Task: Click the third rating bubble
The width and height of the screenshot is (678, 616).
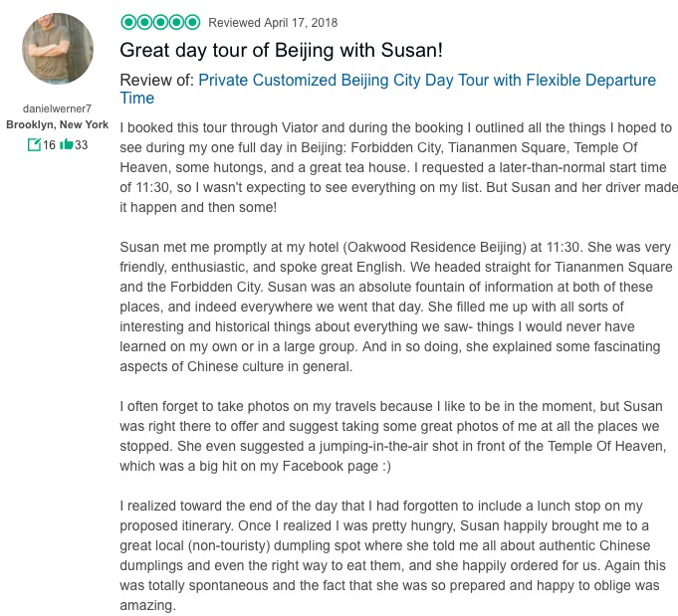Action: click(x=159, y=22)
